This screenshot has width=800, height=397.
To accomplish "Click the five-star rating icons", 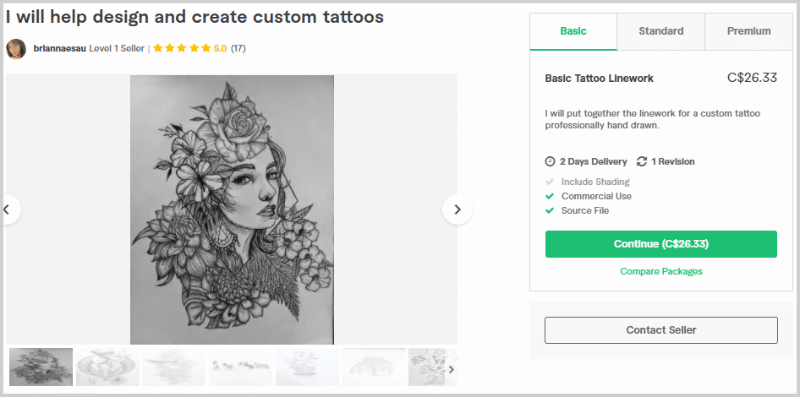I will tap(182, 48).
